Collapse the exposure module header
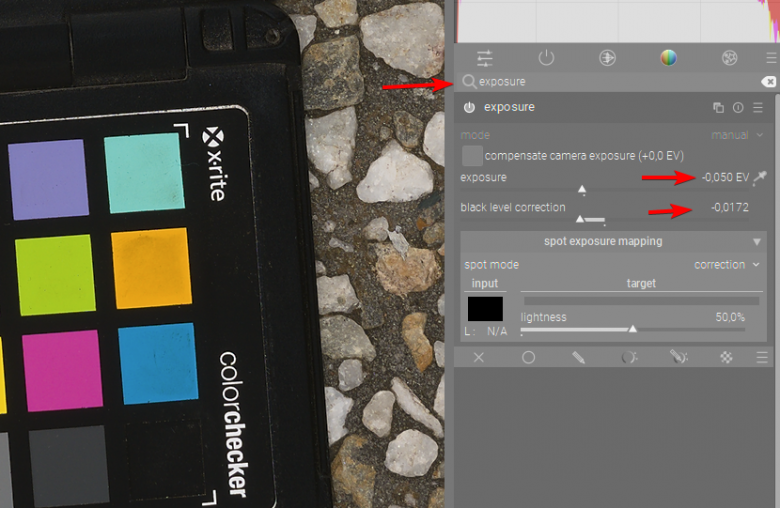The height and width of the screenshot is (508, 780). point(509,107)
